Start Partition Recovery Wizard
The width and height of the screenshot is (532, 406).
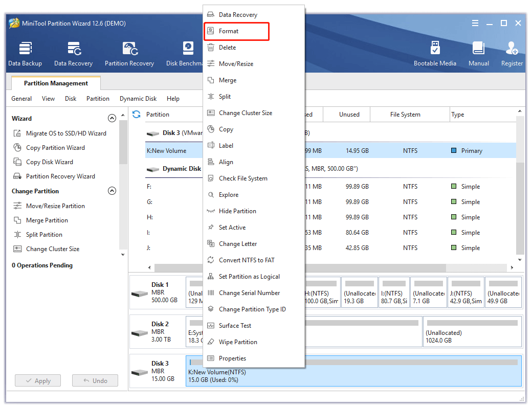[54, 176]
